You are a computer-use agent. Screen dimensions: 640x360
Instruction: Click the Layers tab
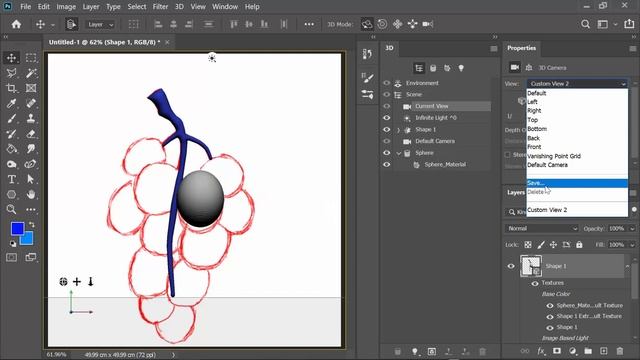pos(516,192)
